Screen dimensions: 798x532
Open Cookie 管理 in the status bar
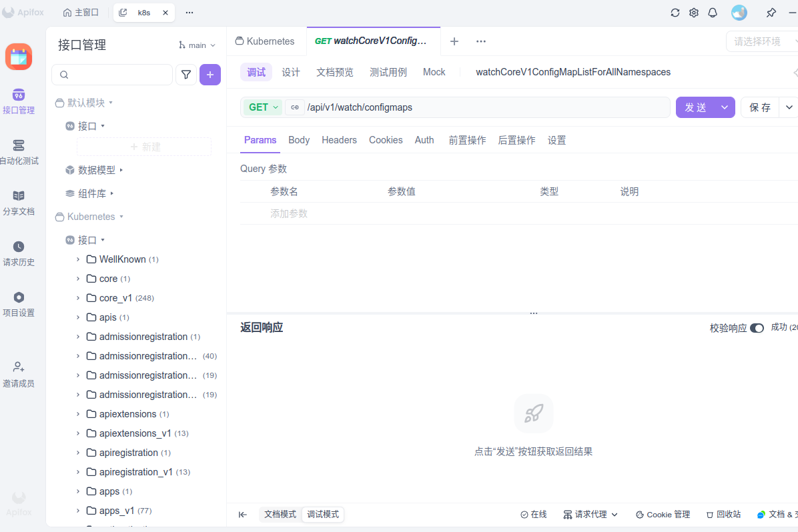(663, 514)
